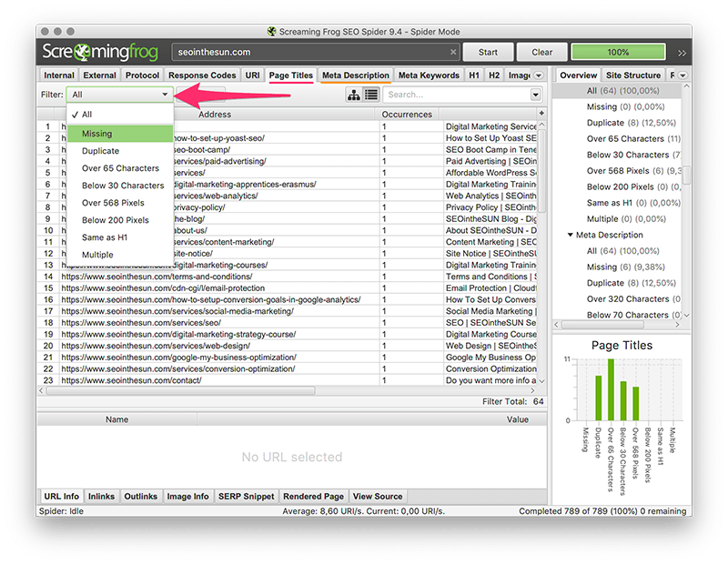
Task: Open the Rendered Page bottom tab
Action: [x=313, y=496]
